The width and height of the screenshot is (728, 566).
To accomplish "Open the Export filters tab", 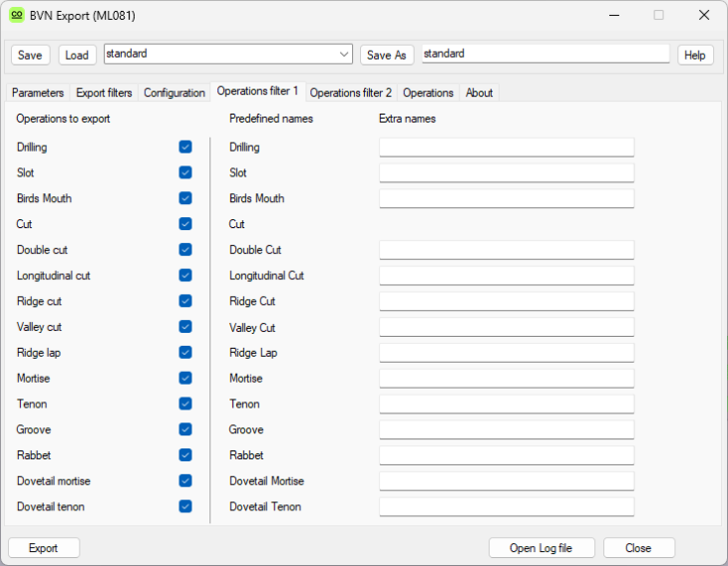I will (x=104, y=93).
